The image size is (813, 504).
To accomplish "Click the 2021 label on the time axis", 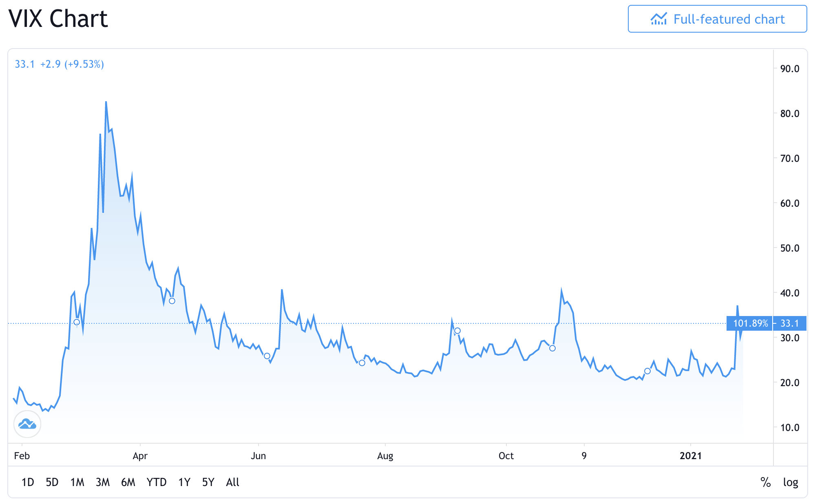I will point(691,455).
